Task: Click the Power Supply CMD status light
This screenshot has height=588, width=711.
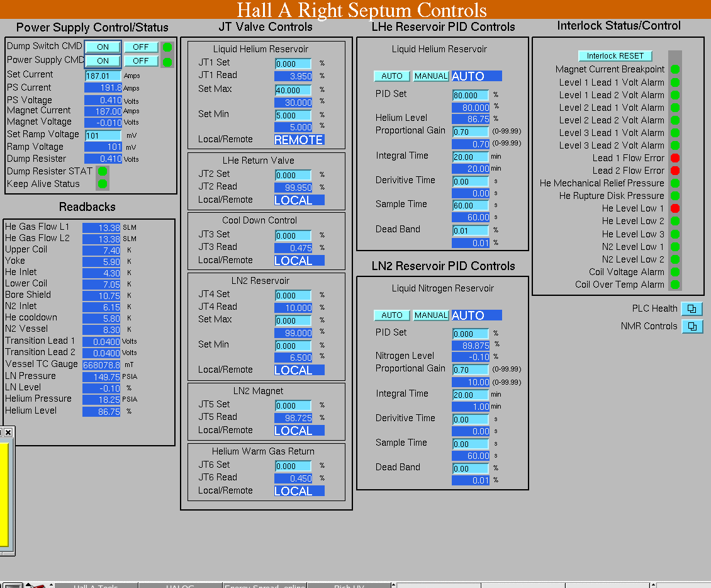Action: 167,62
